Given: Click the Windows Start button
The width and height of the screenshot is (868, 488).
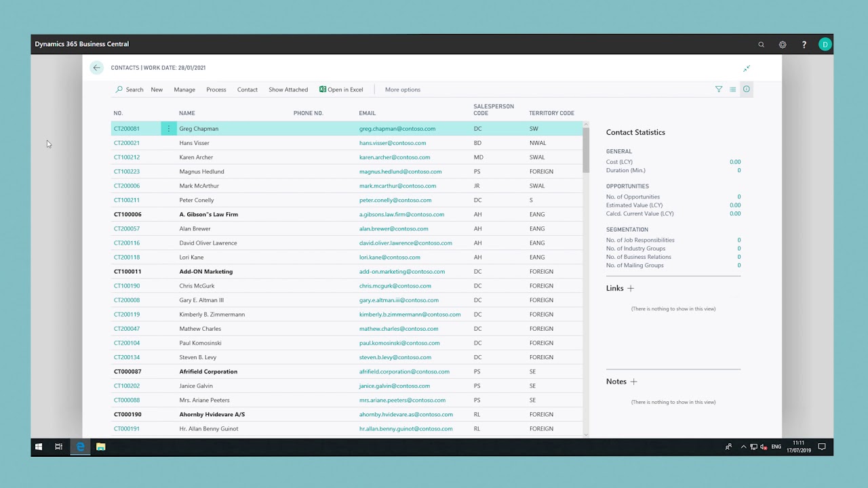Looking at the screenshot, I should (39, 447).
